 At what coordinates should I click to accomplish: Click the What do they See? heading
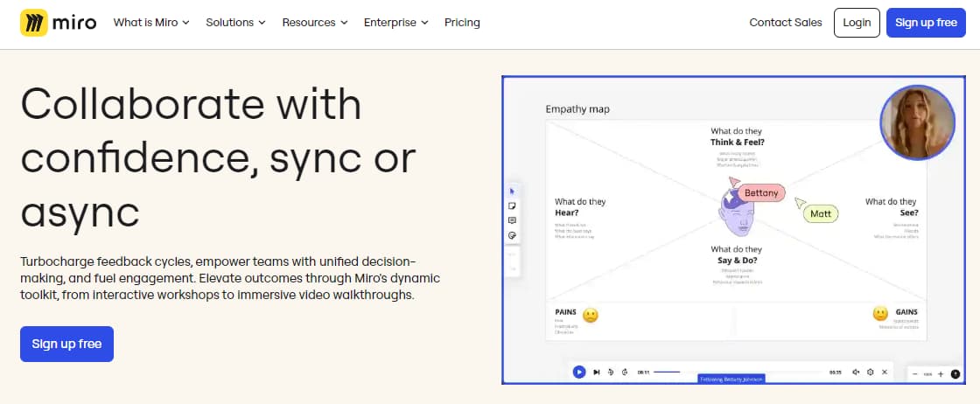(x=892, y=207)
